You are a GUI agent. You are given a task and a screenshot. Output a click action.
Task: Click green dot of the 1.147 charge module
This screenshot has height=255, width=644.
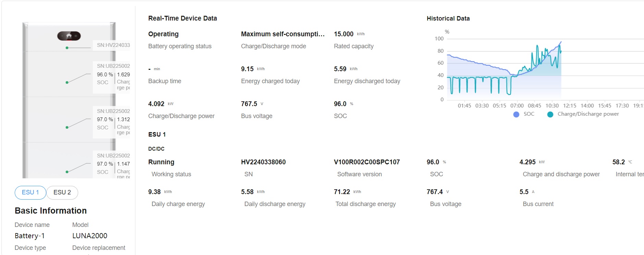coord(67,172)
